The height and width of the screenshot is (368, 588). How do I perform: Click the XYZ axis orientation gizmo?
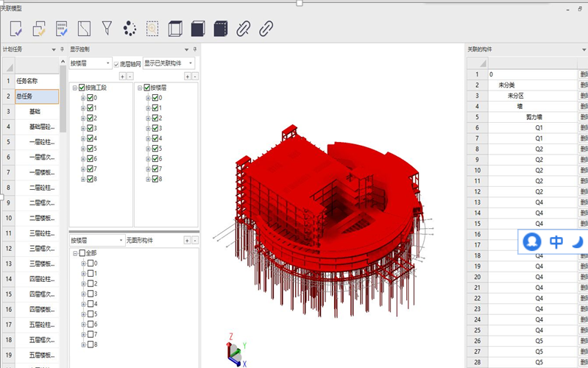[x=235, y=350]
